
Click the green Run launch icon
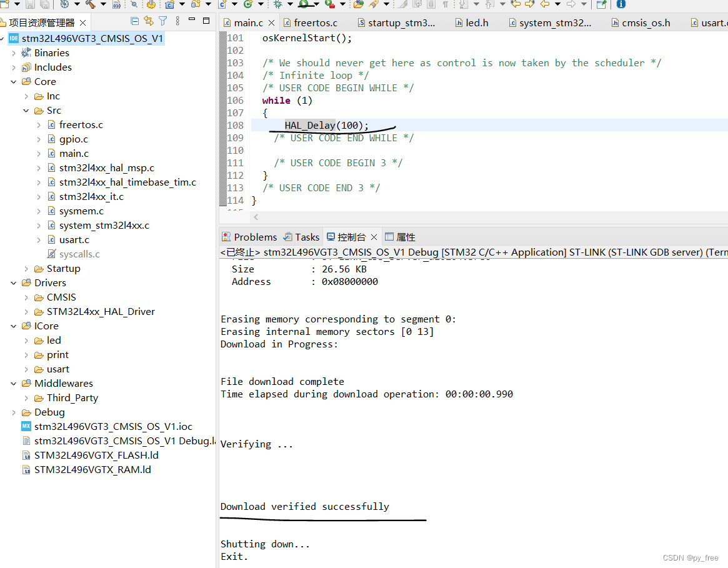(x=304, y=4)
